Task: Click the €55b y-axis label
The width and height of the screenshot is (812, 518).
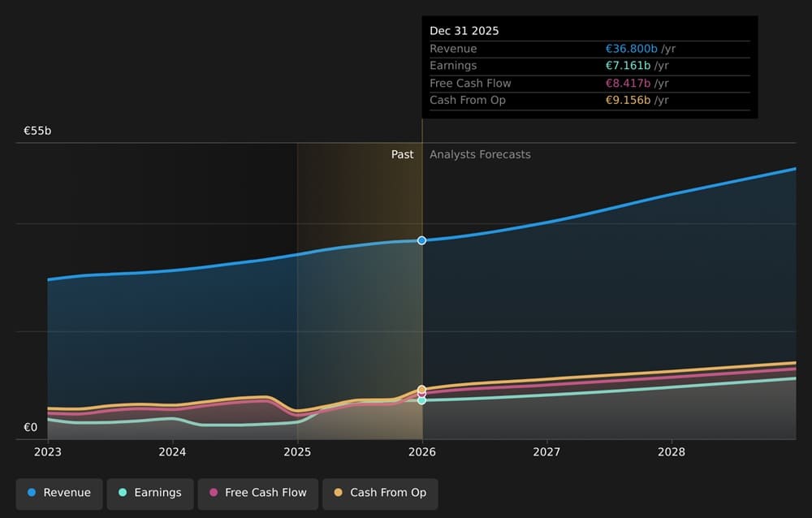Action: (x=37, y=131)
